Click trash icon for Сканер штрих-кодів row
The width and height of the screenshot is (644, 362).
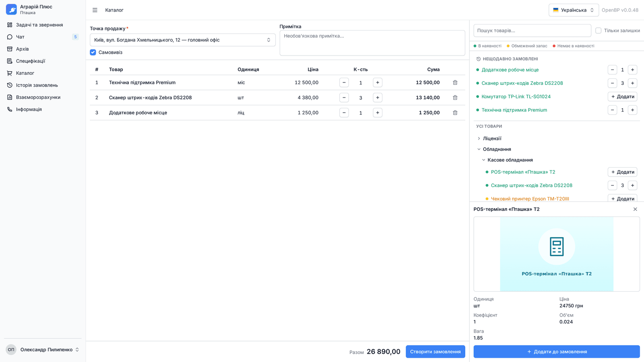click(455, 97)
